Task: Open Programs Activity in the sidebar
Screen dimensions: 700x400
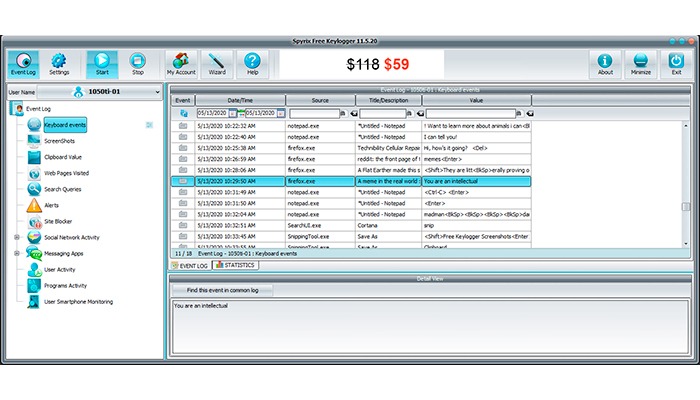Action: pyautogui.click(x=65, y=286)
